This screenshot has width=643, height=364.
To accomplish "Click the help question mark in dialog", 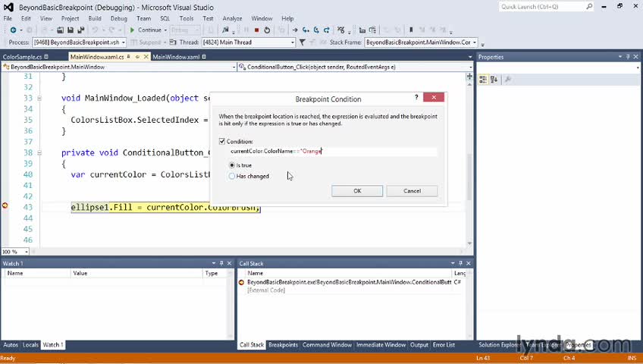I will point(416,97).
